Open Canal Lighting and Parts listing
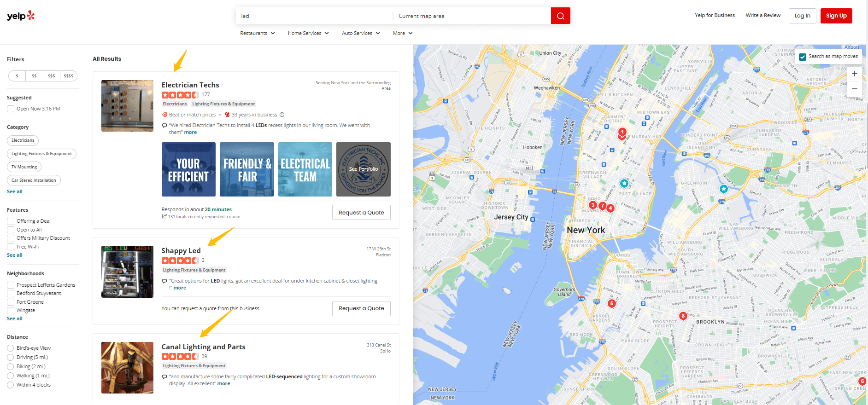Viewport: 868px width, 405px height. click(203, 347)
